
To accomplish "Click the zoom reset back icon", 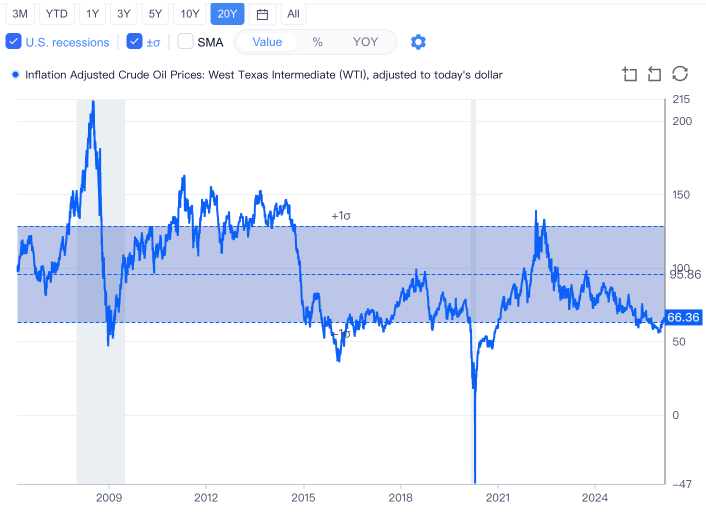I will [x=654, y=74].
